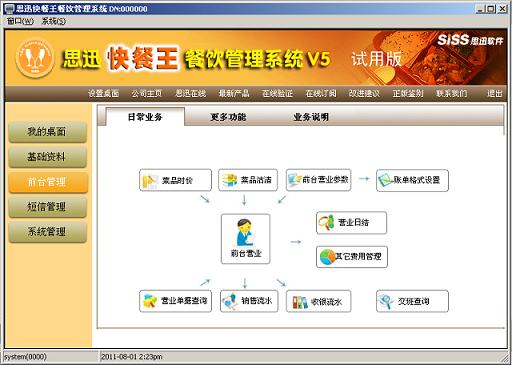Open 账单格式设置 bill format settings
Viewport: 512px width, 365px height.
(x=412, y=180)
